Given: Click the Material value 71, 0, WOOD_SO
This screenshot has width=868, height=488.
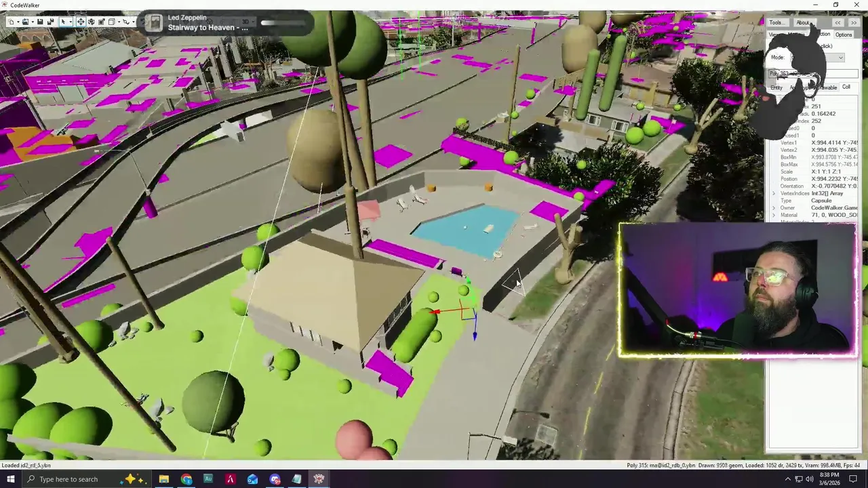Looking at the screenshot, I should tap(834, 215).
